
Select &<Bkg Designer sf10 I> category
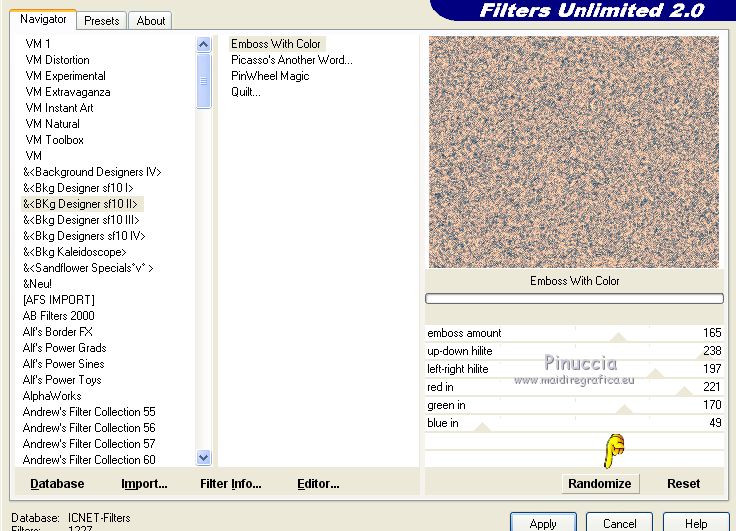pyautogui.click(x=78, y=188)
